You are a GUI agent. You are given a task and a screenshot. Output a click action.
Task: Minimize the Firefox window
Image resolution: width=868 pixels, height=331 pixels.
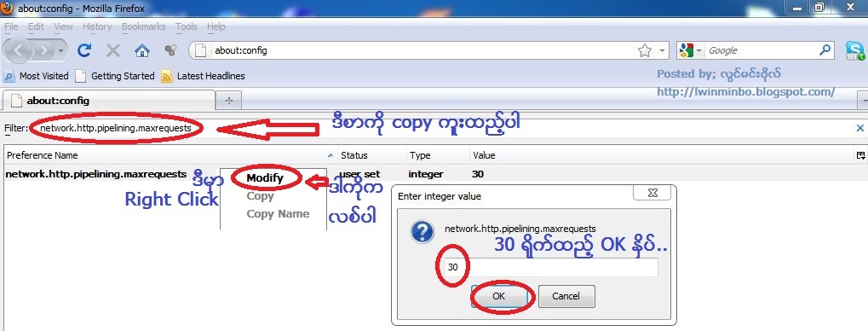(x=797, y=7)
